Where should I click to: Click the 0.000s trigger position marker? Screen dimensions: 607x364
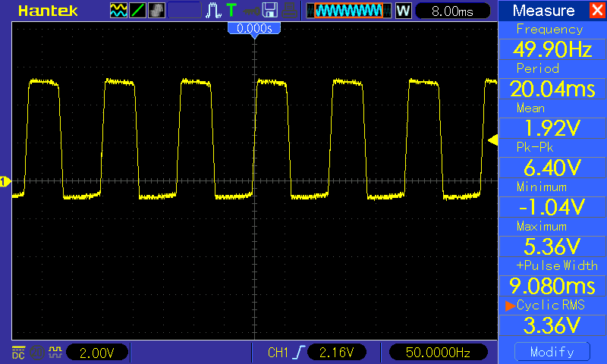click(254, 30)
